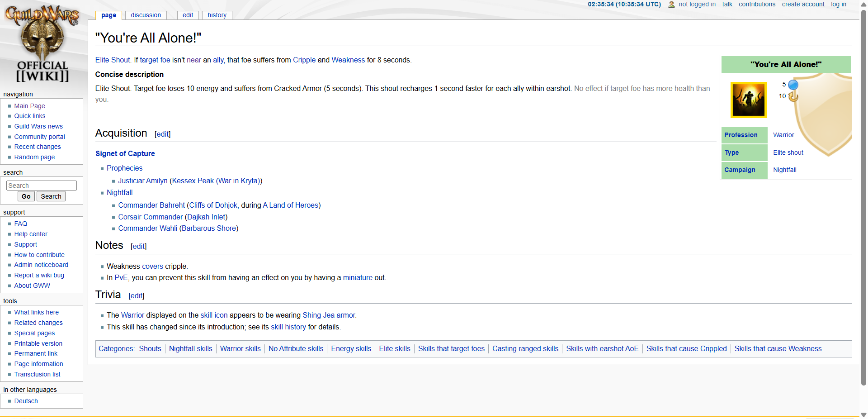This screenshot has height=419, width=868.
Task: Open the edit tab
Action: pos(188,15)
